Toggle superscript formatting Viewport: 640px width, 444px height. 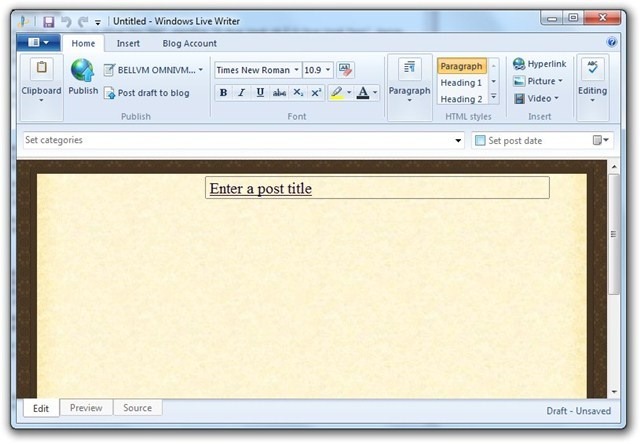click(316, 93)
